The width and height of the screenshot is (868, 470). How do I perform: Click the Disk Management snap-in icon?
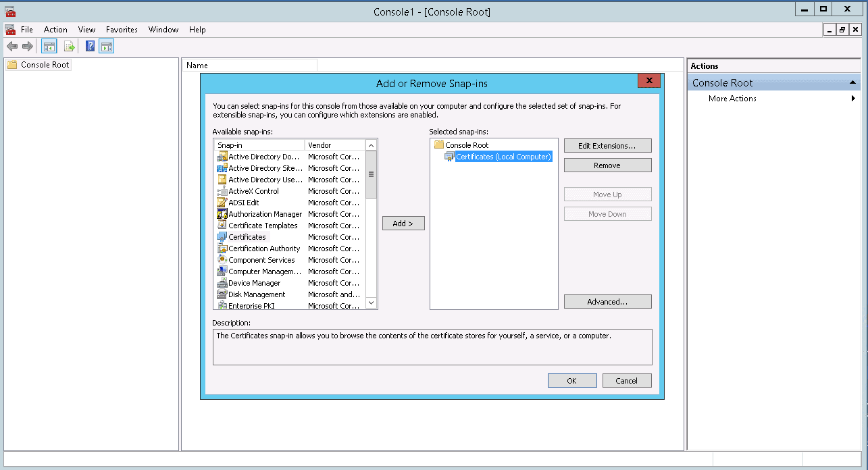point(222,294)
